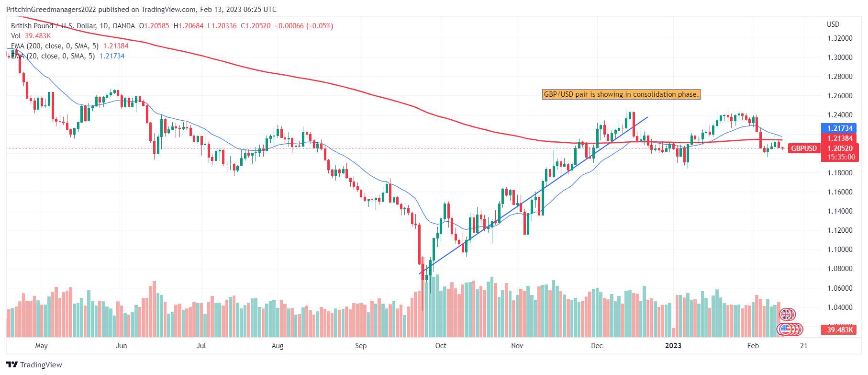
Task: Click the GBPUSD symbol price tag
Action: (x=804, y=148)
